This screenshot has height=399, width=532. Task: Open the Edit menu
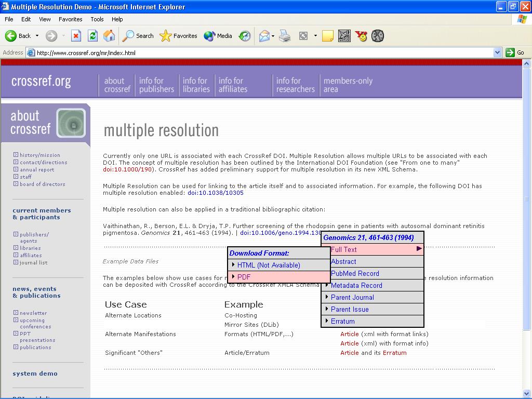point(26,19)
